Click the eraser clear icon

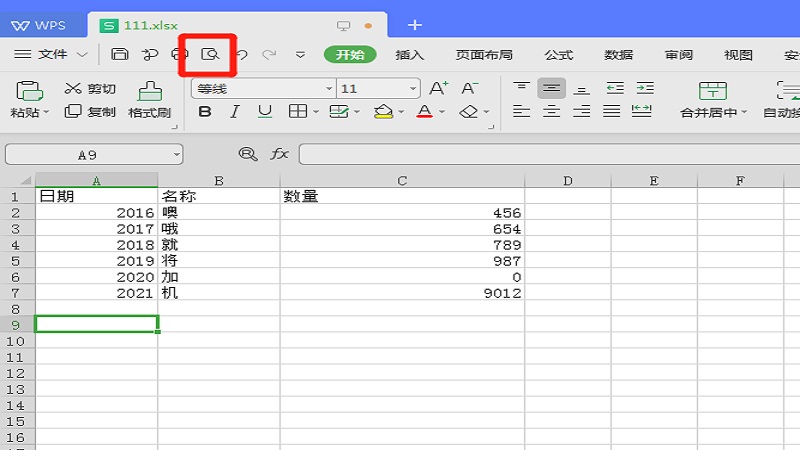pyautogui.click(x=468, y=111)
